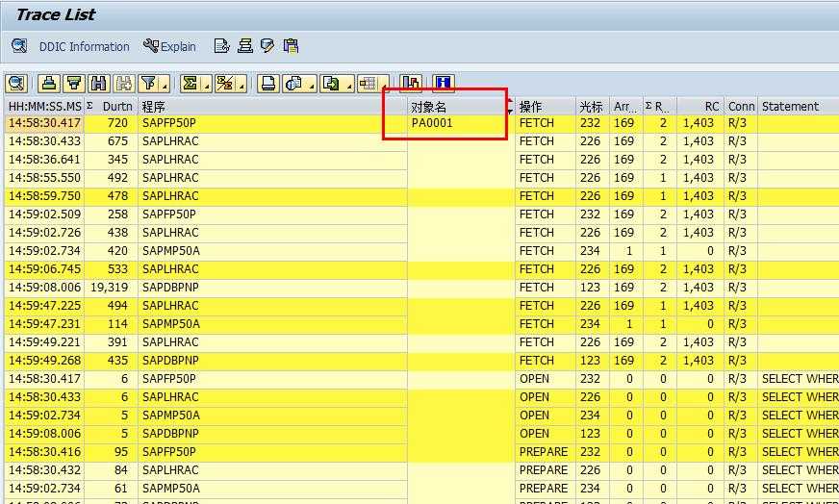Screen dimensions: 839x504
Task: Click DDIC Information button
Action: coord(84,46)
